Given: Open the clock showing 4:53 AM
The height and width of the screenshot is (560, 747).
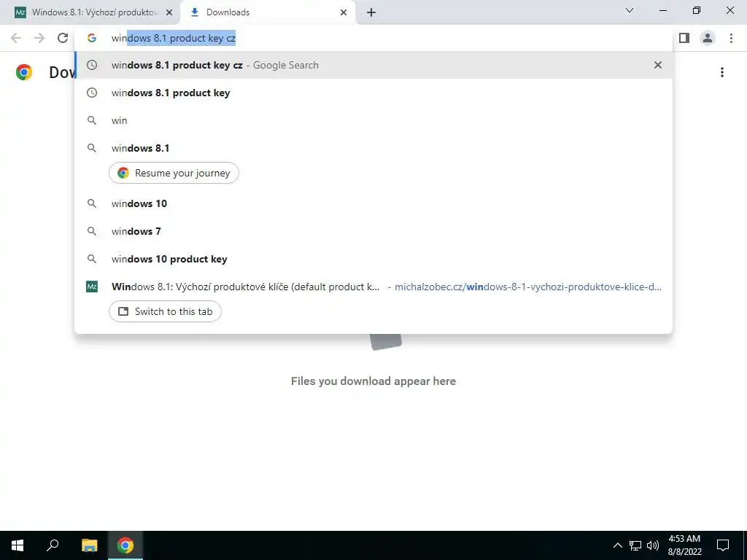Looking at the screenshot, I should [684, 545].
